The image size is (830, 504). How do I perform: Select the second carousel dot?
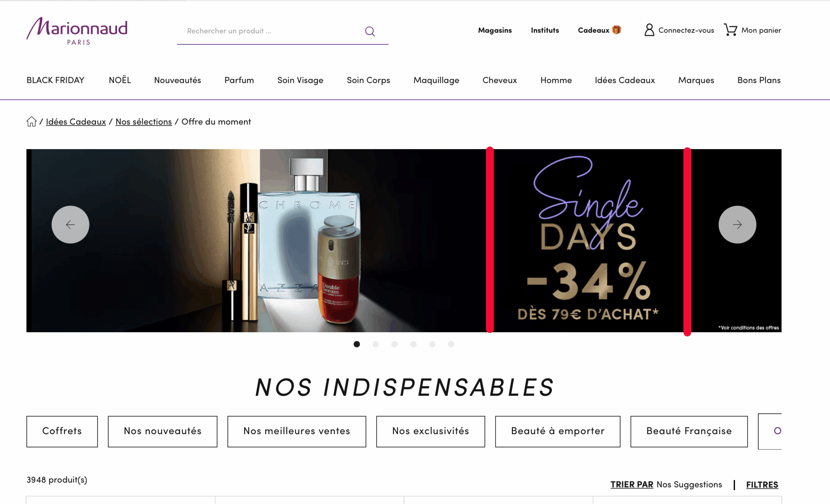coord(375,344)
